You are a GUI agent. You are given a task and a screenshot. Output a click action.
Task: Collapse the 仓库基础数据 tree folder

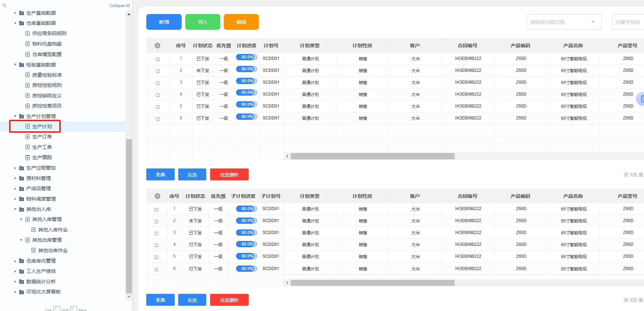pyautogui.click(x=15, y=23)
